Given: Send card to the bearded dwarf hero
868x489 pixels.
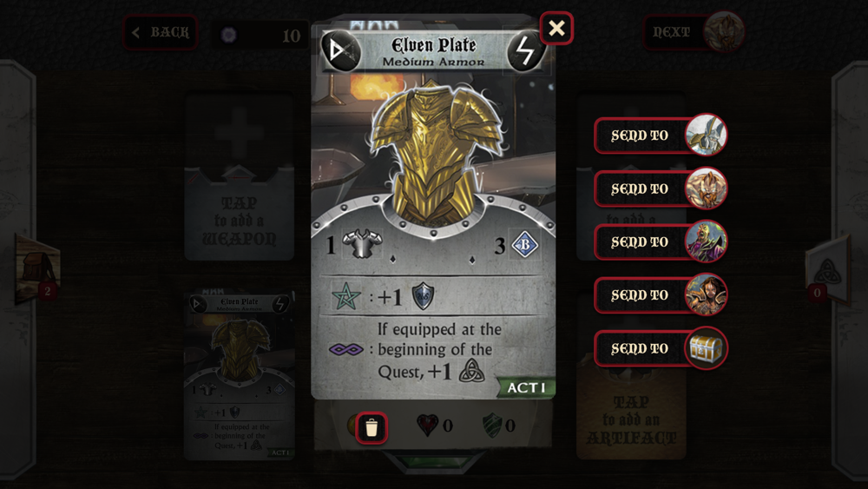Looking at the screenshot, I should coord(661,188).
